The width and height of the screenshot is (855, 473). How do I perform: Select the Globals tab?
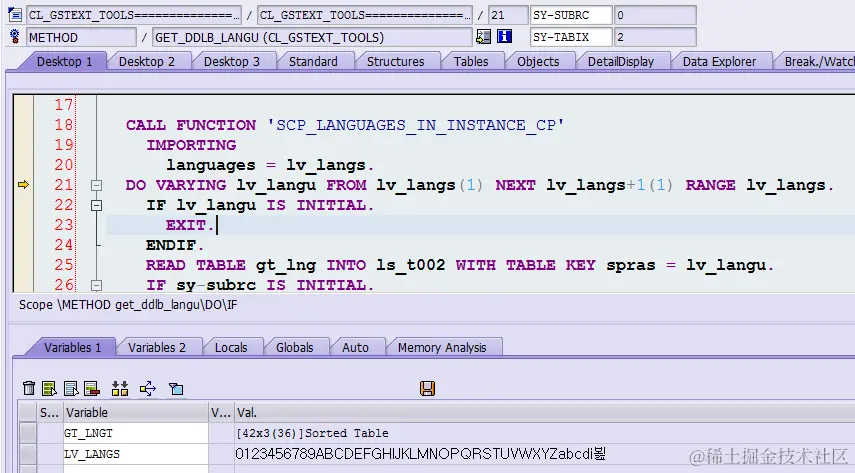pos(294,348)
